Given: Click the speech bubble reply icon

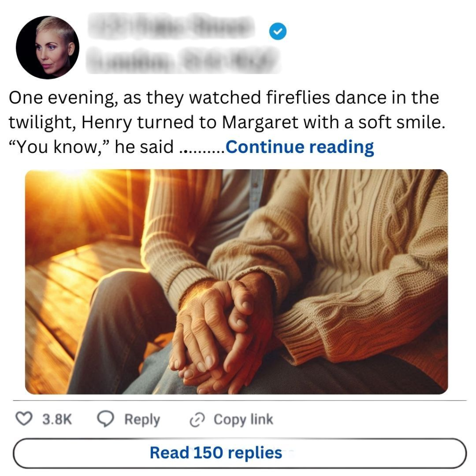Looking at the screenshot, I should pyautogui.click(x=106, y=419).
